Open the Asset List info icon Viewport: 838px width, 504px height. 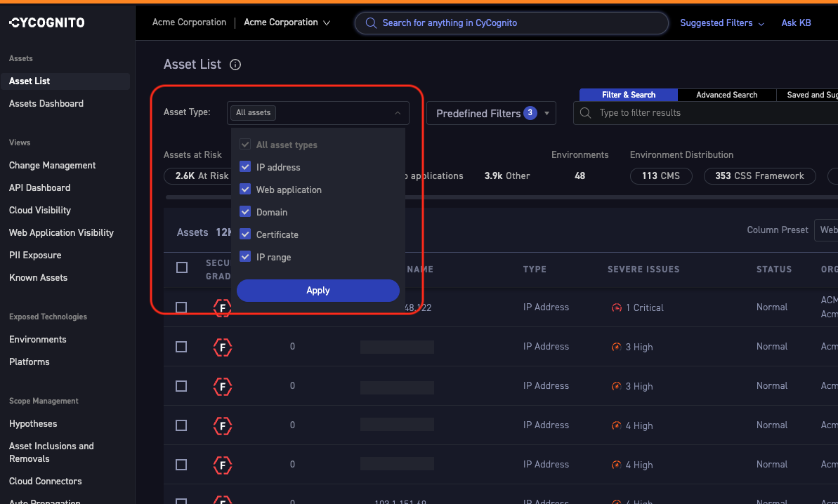coord(235,65)
